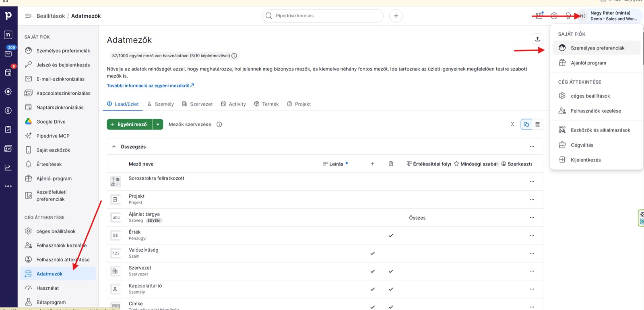Switch to the Termék tab
The width and height of the screenshot is (644, 310).
click(266, 104)
